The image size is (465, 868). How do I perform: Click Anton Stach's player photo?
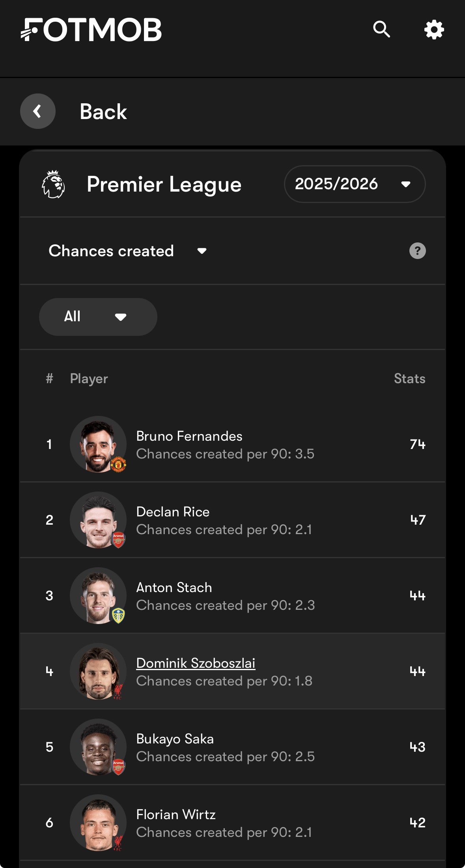point(98,596)
